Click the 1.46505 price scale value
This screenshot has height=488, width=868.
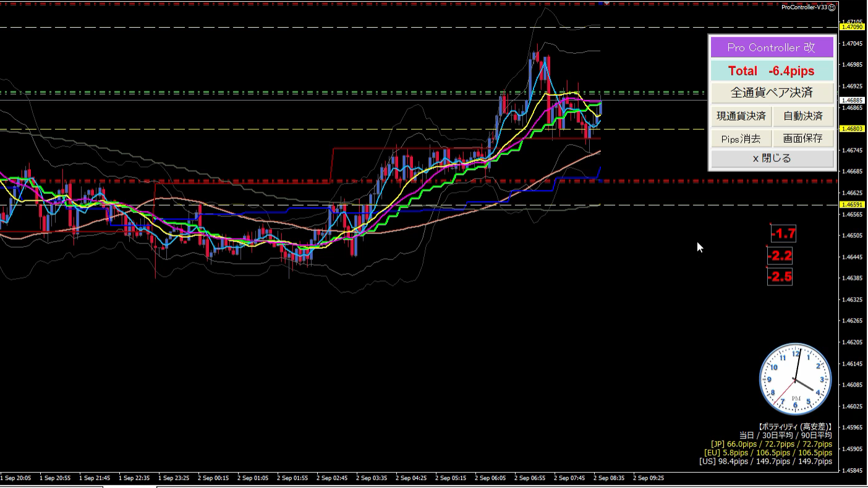click(x=853, y=235)
